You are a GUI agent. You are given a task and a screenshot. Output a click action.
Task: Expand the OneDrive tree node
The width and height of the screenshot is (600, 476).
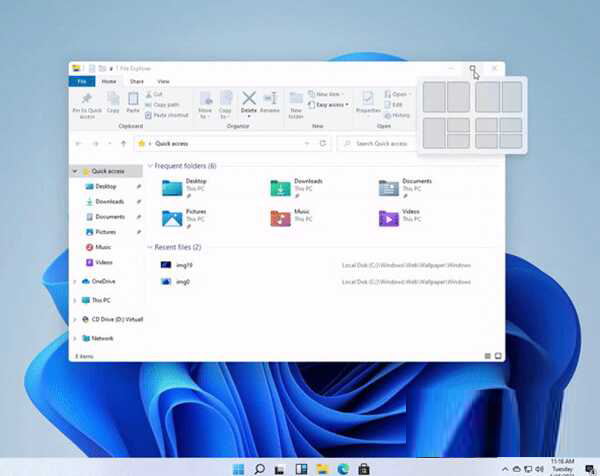point(75,282)
